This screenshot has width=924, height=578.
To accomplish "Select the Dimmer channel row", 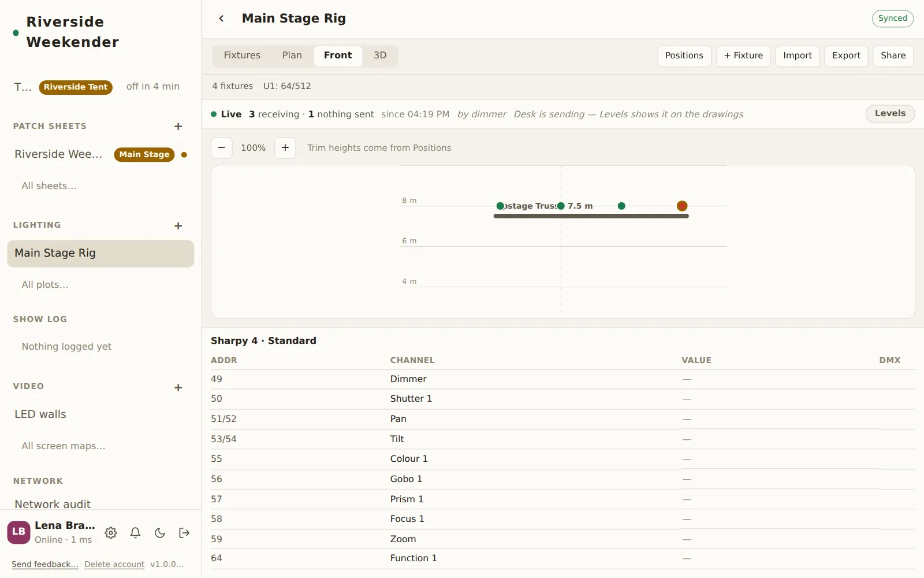I will click(563, 379).
